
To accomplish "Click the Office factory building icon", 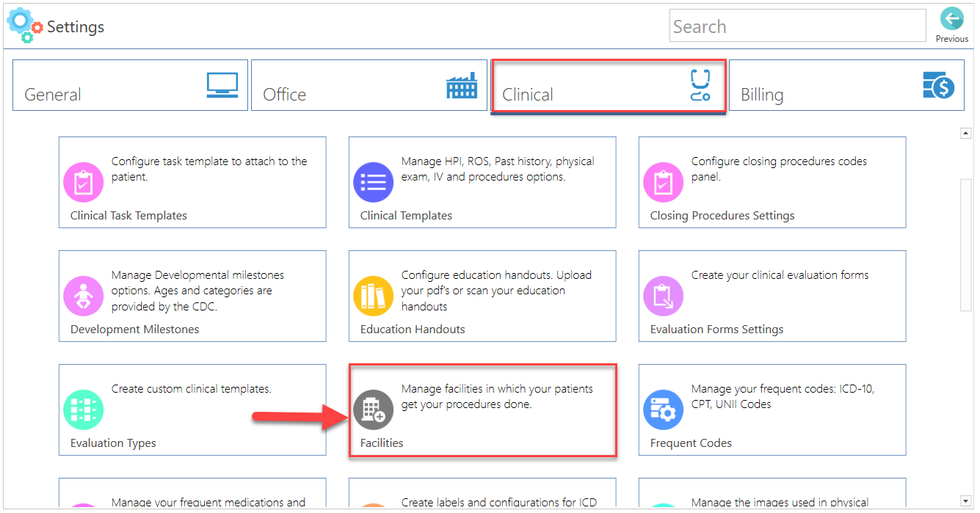I will pyautogui.click(x=462, y=86).
